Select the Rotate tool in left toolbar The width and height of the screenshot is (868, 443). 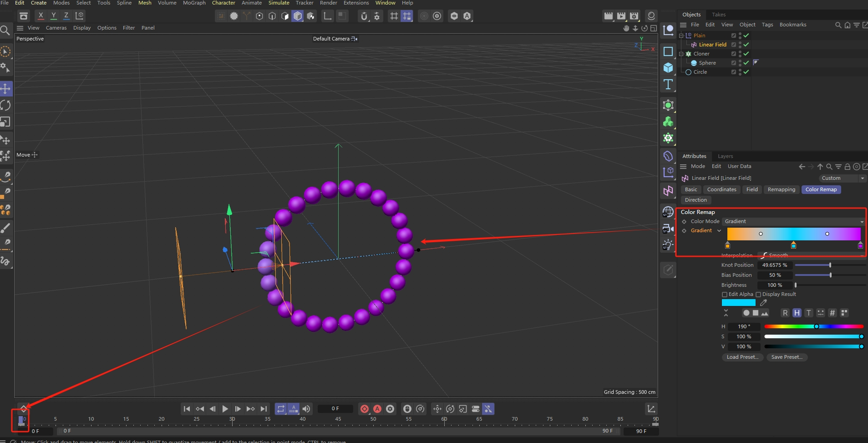[x=5, y=105]
